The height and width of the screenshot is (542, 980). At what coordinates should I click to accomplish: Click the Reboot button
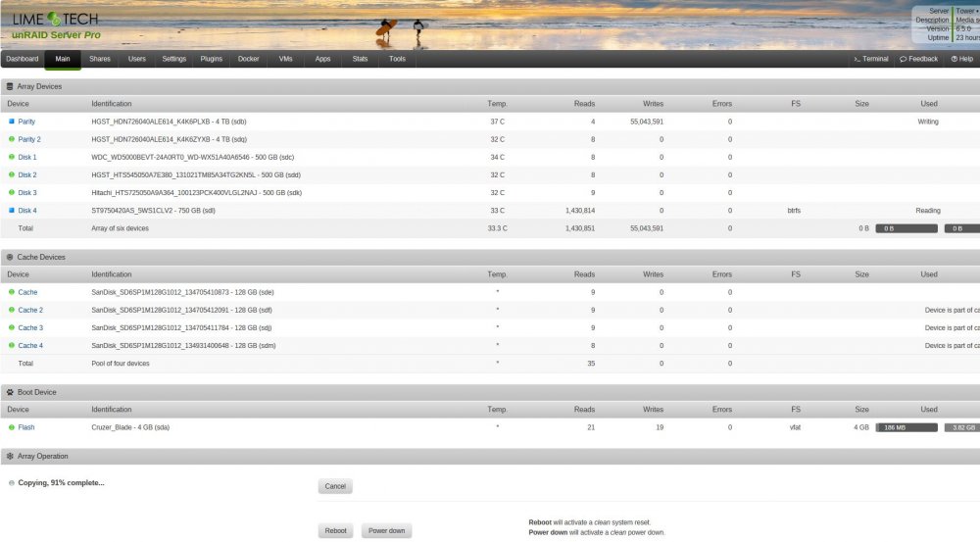tap(335, 530)
